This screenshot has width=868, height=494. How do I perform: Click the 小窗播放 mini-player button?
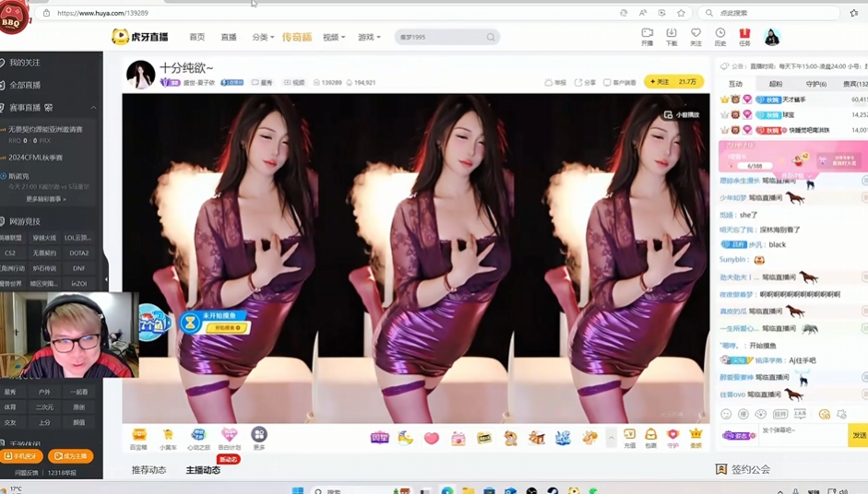pos(682,114)
